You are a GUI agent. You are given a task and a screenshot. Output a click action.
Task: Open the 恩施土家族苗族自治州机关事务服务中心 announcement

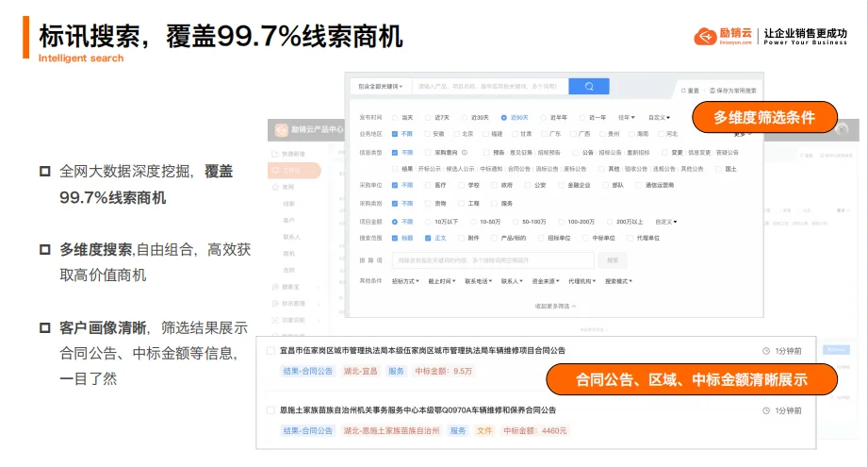pos(418,410)
